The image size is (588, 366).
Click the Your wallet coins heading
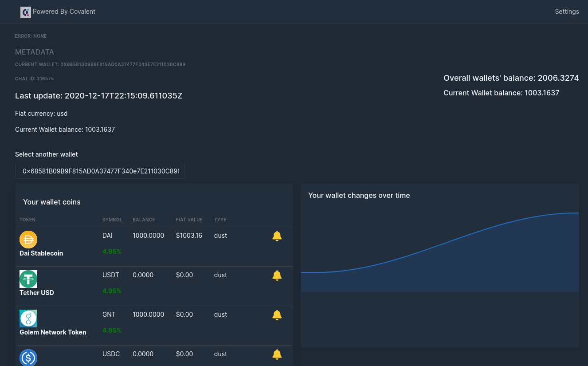pyautogui.click(x=52, y=202)
